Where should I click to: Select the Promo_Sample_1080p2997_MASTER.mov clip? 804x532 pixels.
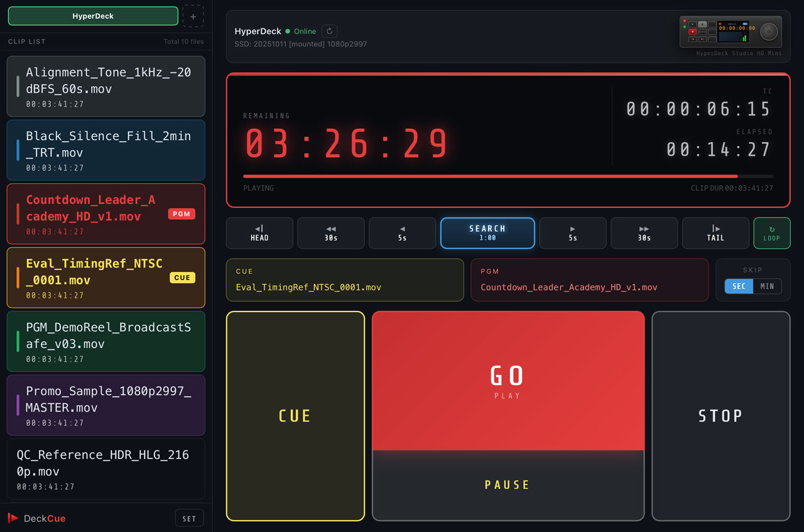point(106,405)
